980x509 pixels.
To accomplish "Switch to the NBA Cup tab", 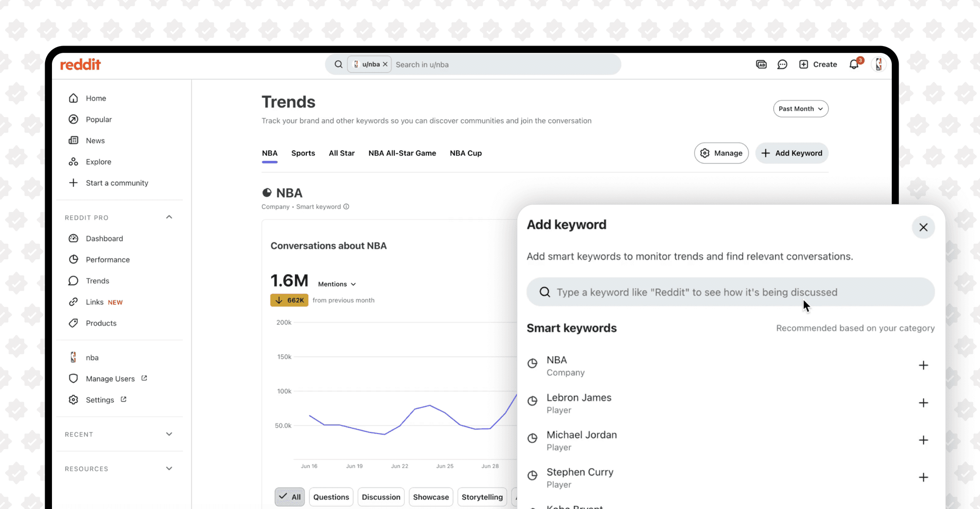I will (465, 153).
